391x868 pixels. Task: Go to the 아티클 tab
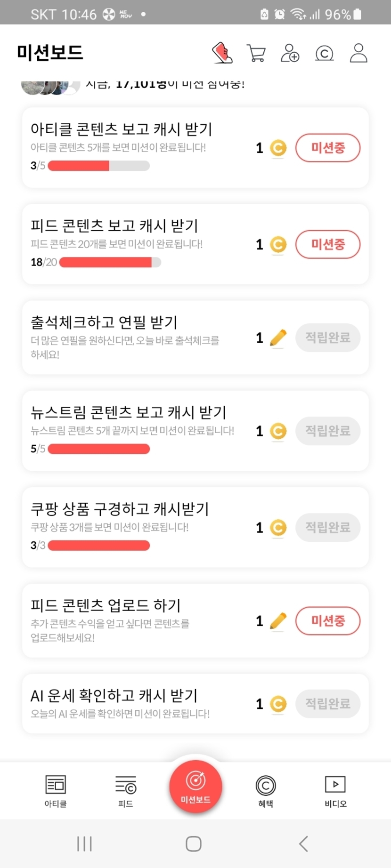click(56, 791)
